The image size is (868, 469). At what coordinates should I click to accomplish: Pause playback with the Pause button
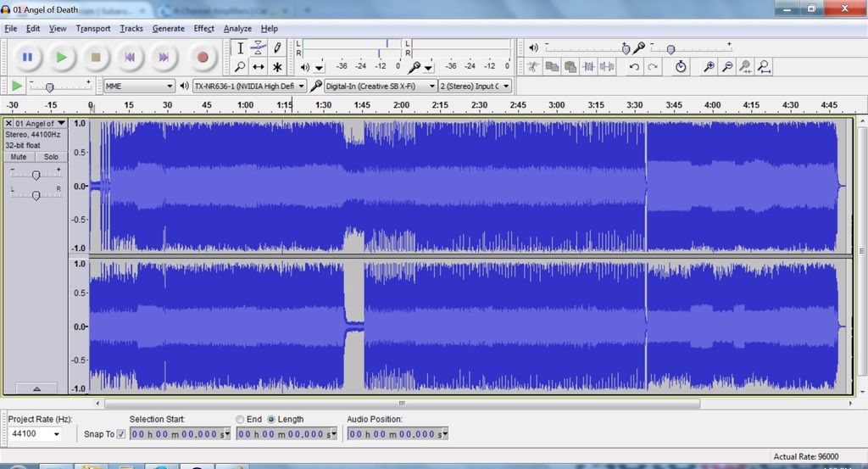point(27,58)
